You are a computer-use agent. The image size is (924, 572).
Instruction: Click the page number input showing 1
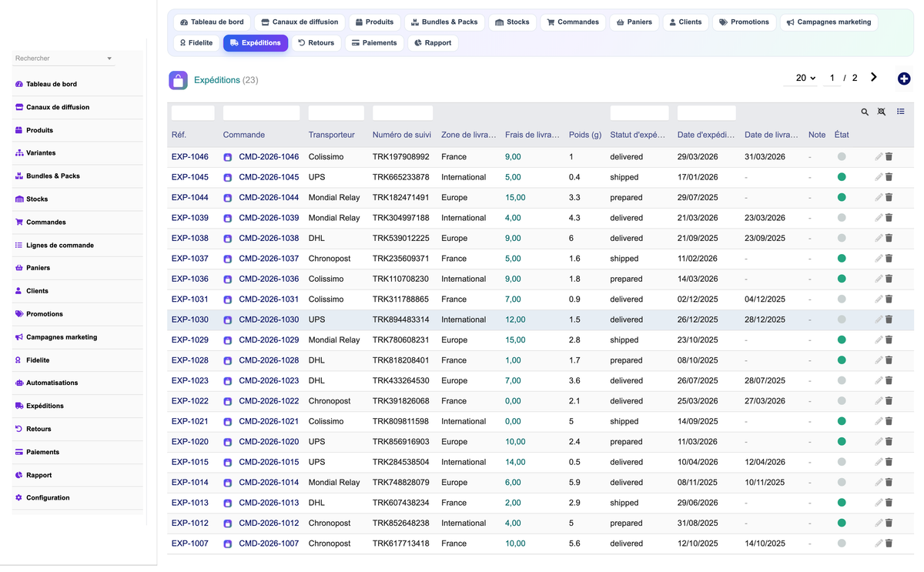(832, 78)
